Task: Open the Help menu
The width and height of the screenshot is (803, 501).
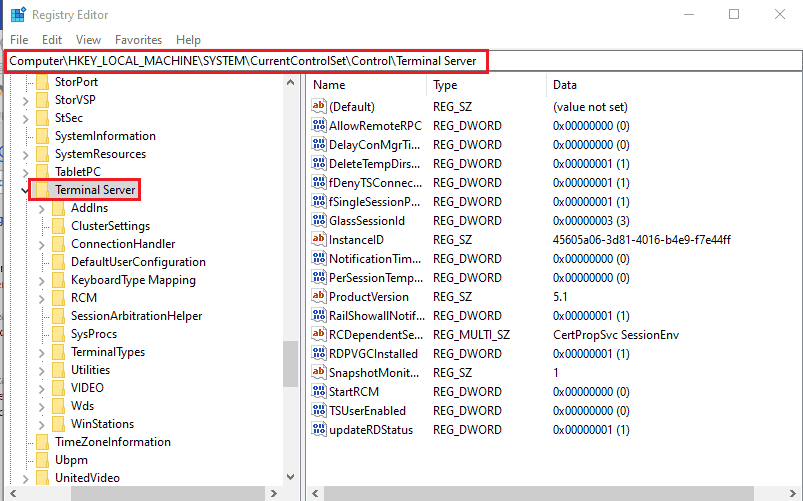Action: [188, 39]
